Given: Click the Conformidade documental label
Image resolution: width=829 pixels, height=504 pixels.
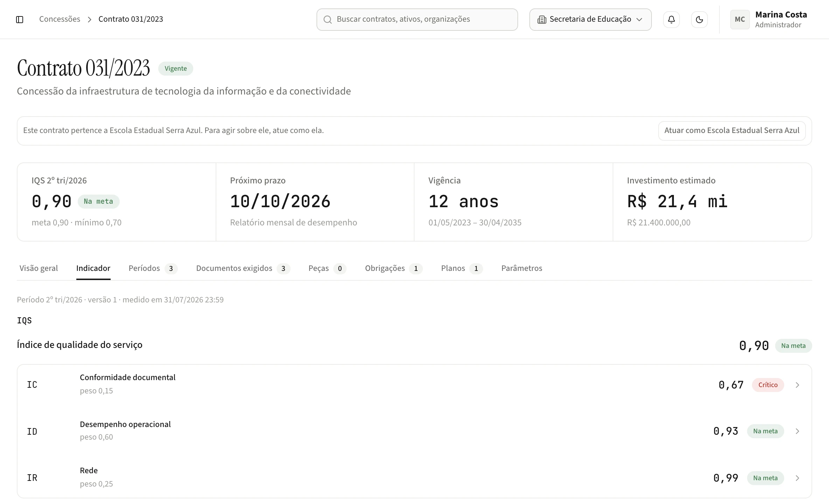Looking at the screenshot, I should (127, 378).
